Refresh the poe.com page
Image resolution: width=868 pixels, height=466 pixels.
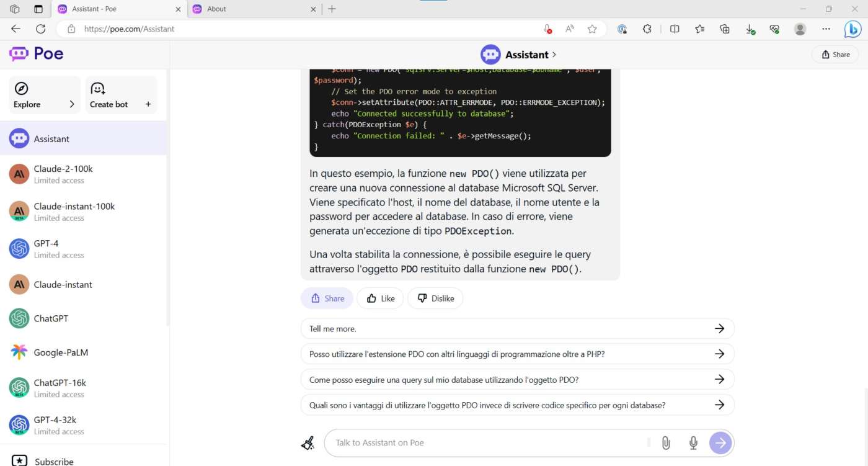coord(41,29)
